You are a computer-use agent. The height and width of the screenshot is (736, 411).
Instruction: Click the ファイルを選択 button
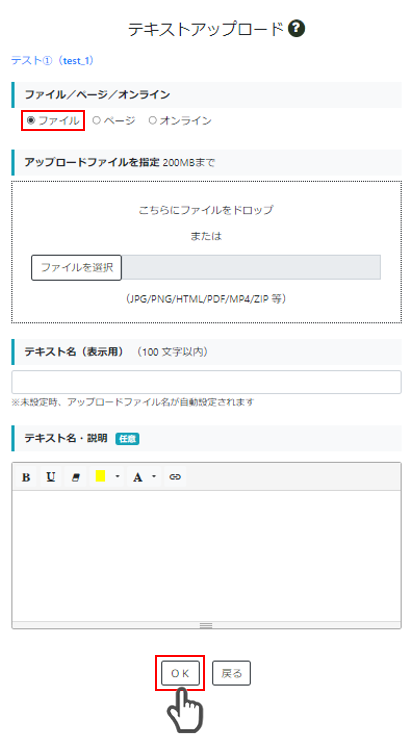[x=76, y=268]
